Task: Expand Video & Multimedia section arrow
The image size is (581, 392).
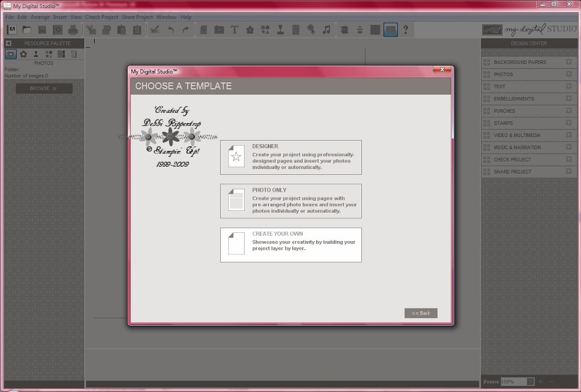Action: coord(569,135)
